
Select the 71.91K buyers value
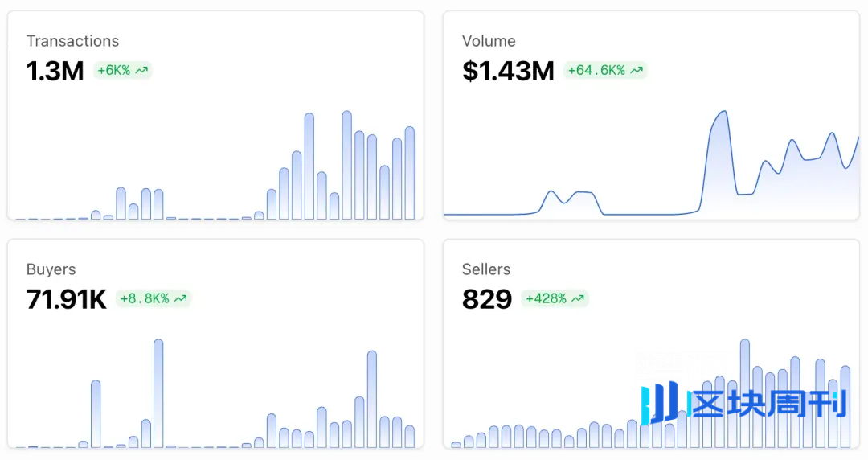click(x=66, y=299)
